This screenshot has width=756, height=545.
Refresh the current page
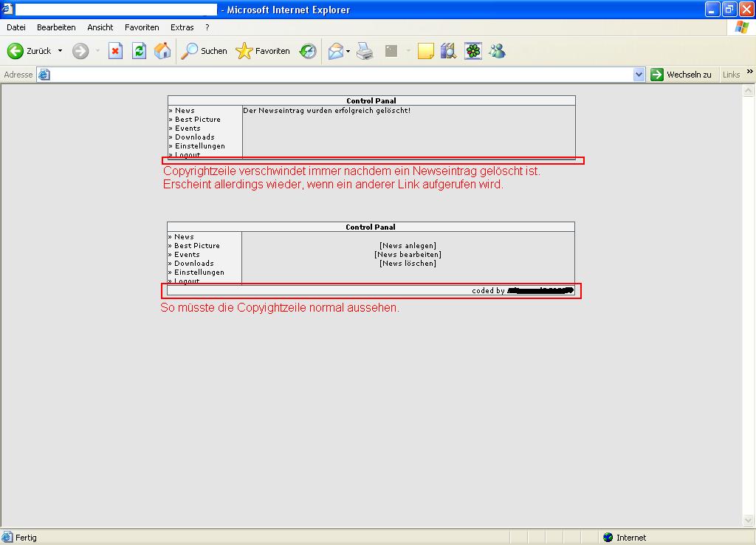click(x=139, y=51)
